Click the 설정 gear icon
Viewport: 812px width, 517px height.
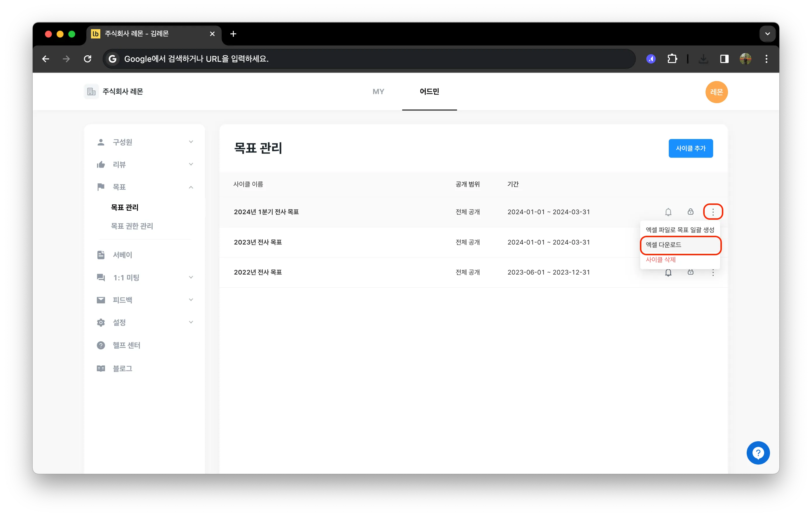coord(101,323)
